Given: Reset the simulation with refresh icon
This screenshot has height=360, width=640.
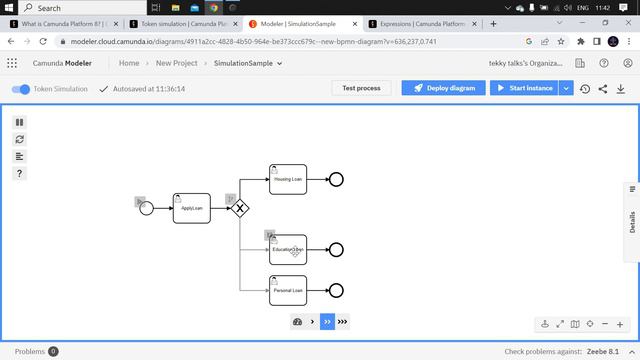Looking at the screenshot, I should [19, 140].
